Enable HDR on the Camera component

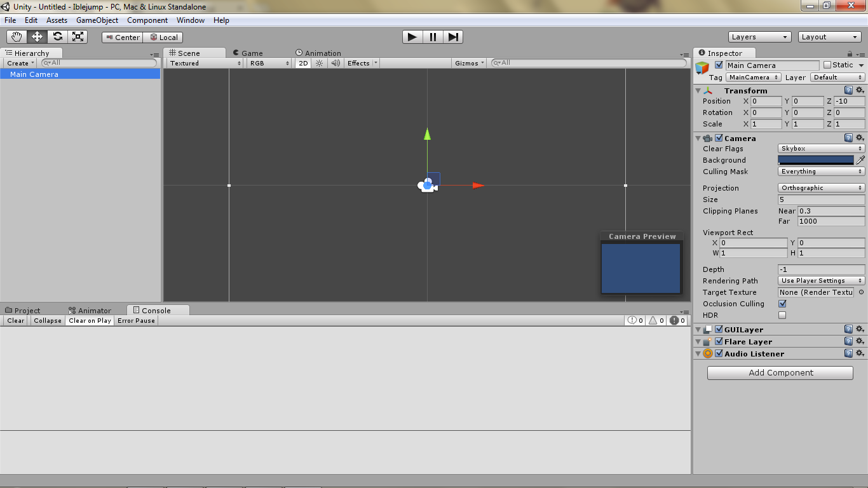(782, 315)
